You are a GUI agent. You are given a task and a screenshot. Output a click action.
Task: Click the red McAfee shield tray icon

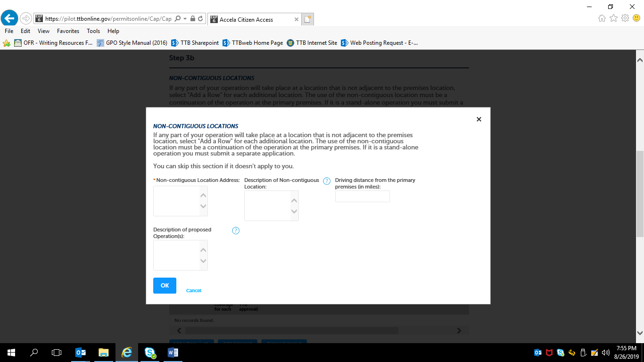click(549, 353)
